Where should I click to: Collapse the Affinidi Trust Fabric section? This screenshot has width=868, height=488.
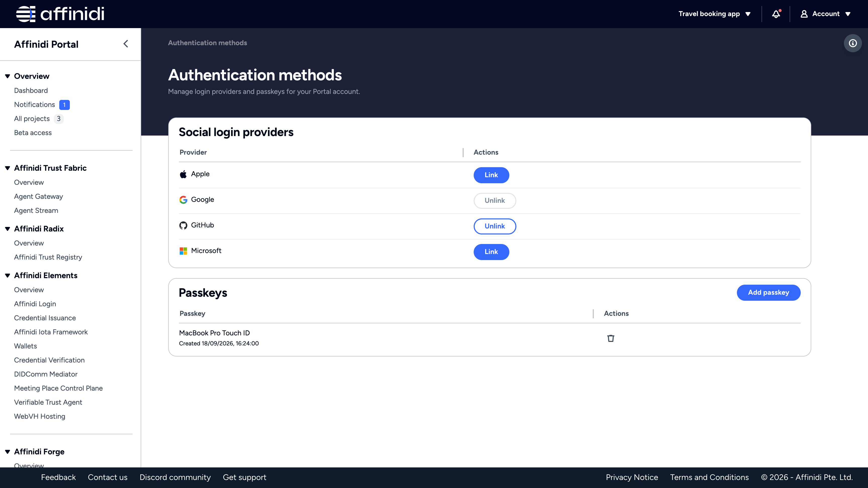(x=8, y=168)
